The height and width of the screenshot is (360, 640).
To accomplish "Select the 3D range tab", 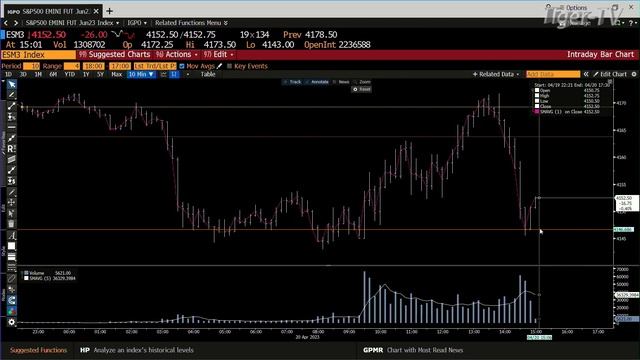I will [23, 74].
